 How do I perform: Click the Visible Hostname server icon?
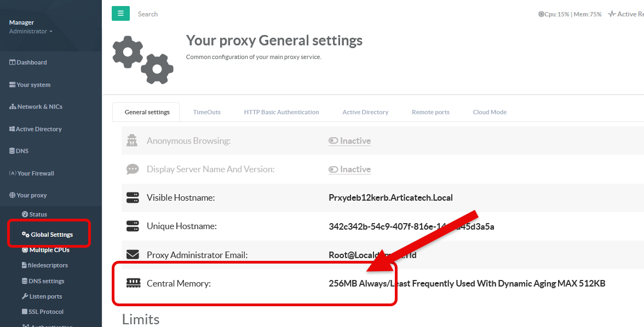(x=133, y=197)
